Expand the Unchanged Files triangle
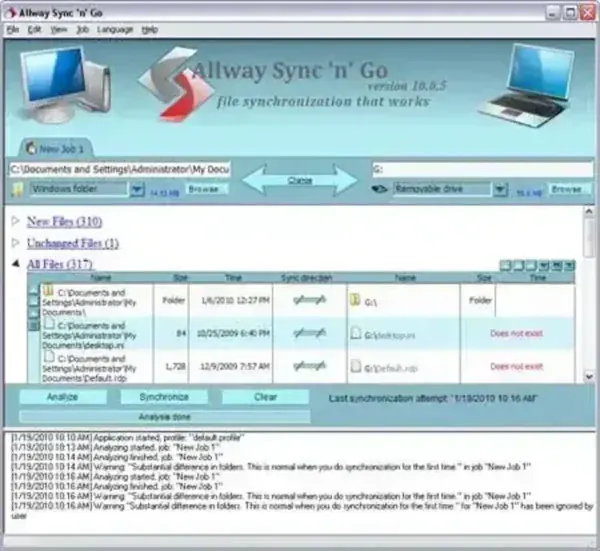600x551 pixels. (15, 243)
